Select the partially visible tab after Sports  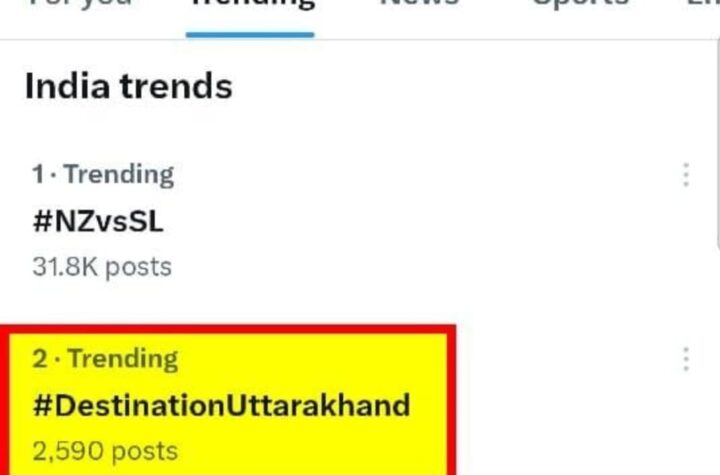(x=705, y=5)
